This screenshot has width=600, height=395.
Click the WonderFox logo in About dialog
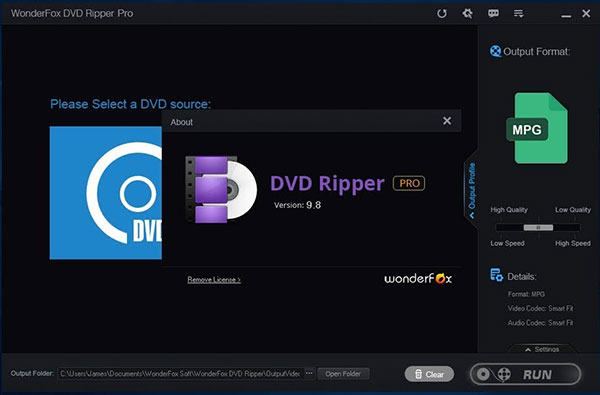pos(418,278)
